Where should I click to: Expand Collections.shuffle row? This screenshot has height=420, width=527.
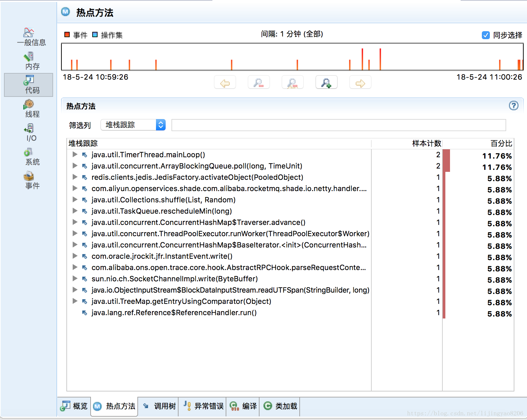pyautogui.click(x=75, y=199)
